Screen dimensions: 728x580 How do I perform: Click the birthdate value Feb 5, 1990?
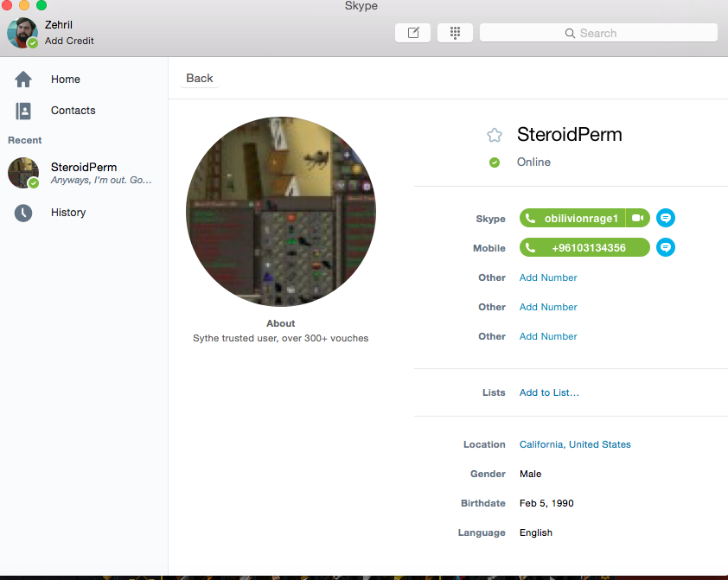[x=546, y=503]
